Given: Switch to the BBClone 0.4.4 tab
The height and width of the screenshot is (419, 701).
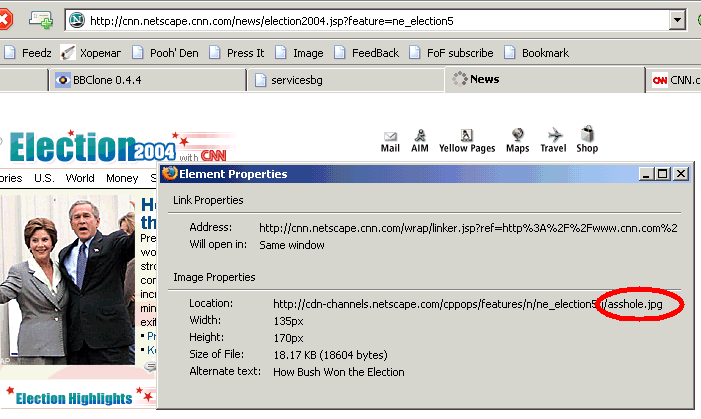Looking at the screenshot, I should coord(147,80).
